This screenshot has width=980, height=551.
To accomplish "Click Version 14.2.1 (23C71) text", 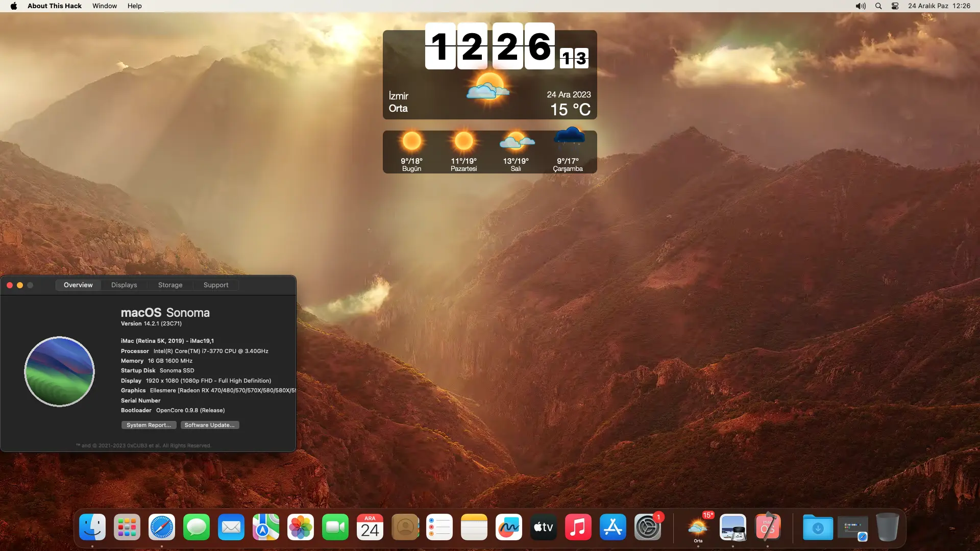I will click(151, 323).
